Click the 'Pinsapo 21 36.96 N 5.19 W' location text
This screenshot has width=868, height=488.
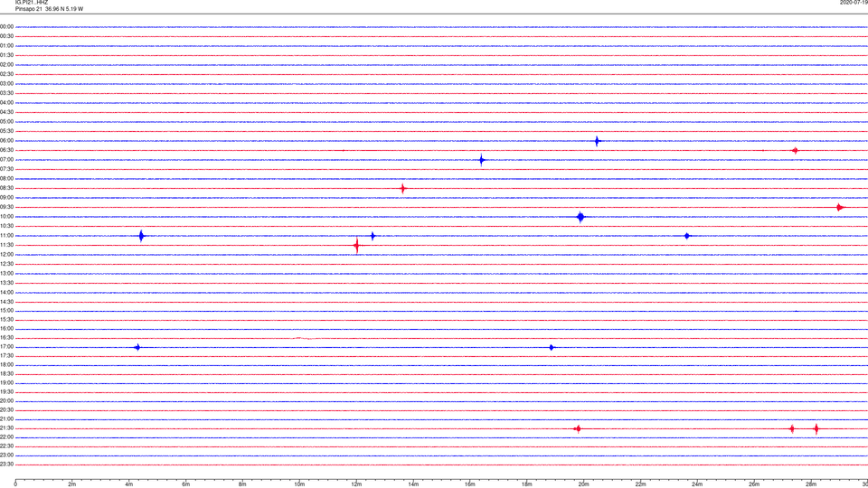point(49,9)
